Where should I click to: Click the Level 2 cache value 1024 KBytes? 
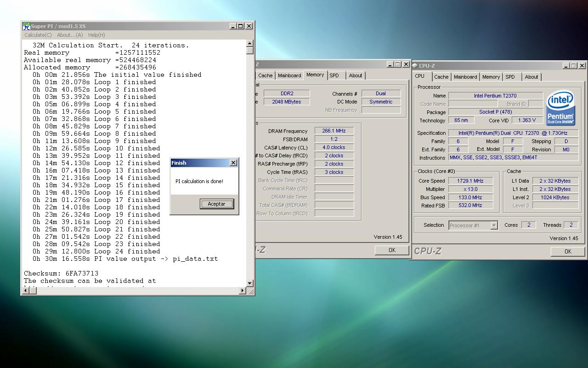tap(555, 197)
